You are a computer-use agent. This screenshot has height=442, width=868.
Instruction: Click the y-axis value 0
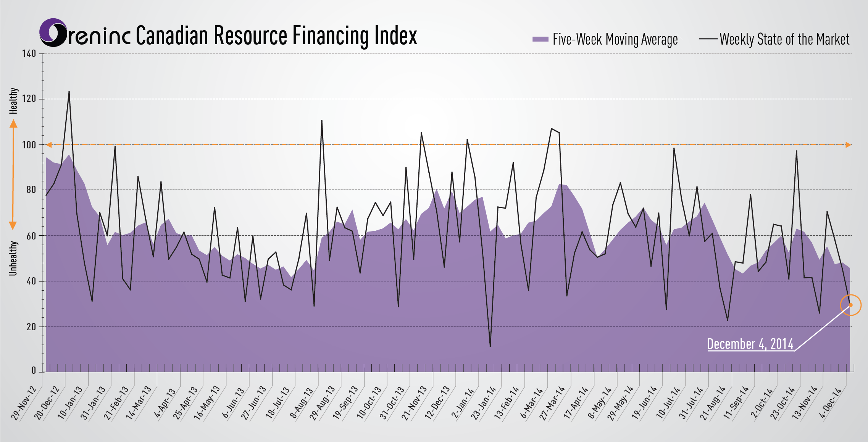34,370
